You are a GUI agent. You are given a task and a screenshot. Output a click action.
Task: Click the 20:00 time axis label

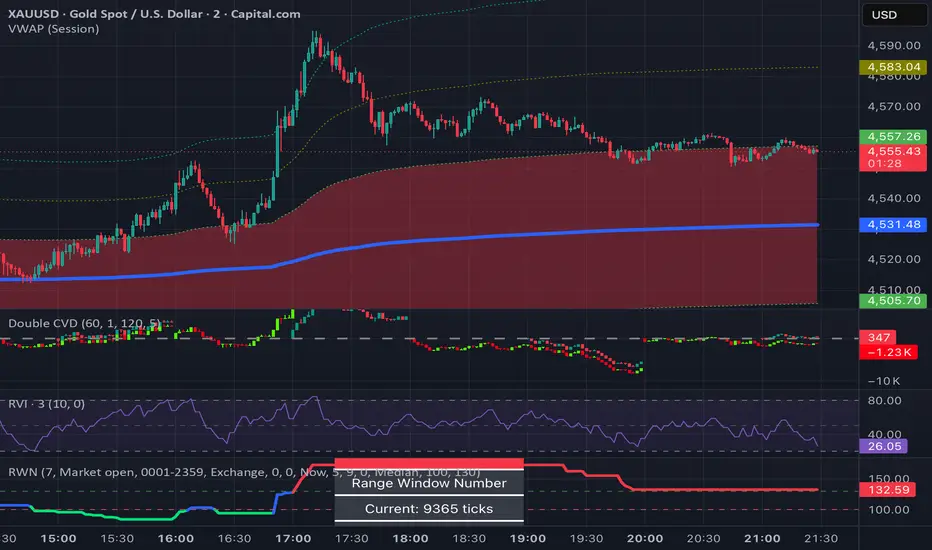pyautogui.click(x=645, y=539)
